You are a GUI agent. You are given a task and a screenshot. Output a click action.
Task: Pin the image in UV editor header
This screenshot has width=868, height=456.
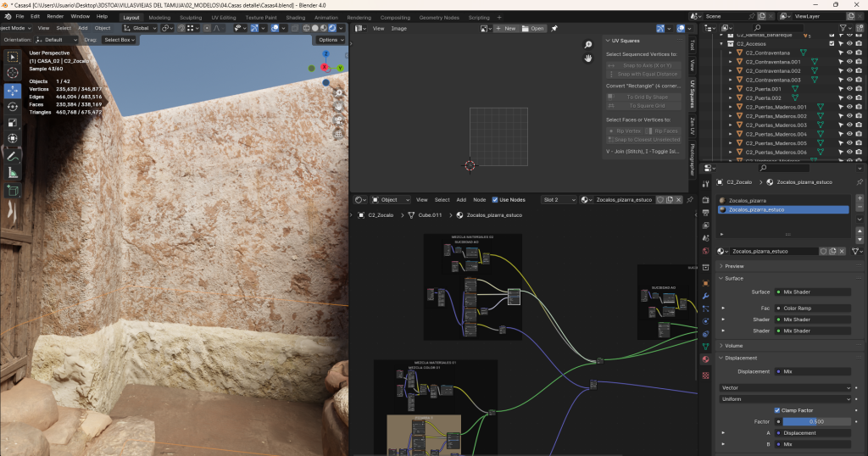point(554,28)
